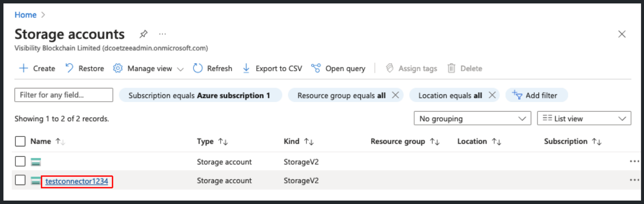Open the List view dropdown
Image resolution: width=644 pixels, height=204 pixels.
tap(584, 119)
